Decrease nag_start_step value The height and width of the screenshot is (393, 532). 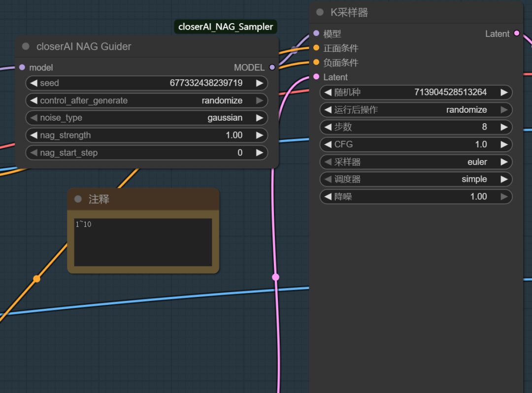(33, 153)
